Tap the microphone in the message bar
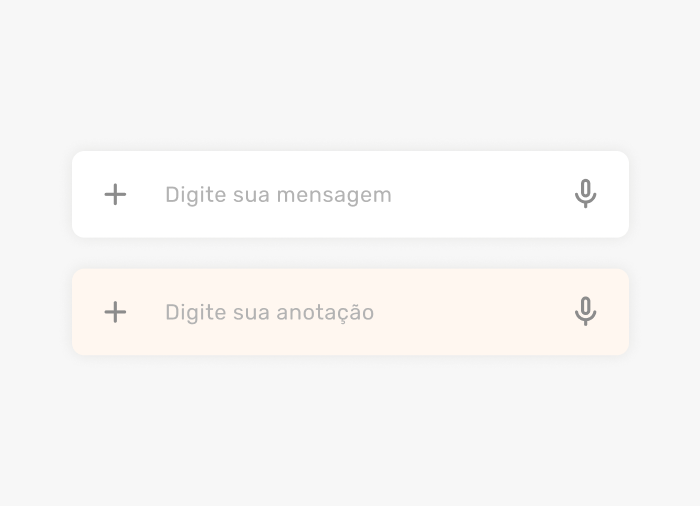700x506 pixels. point(586,193)
